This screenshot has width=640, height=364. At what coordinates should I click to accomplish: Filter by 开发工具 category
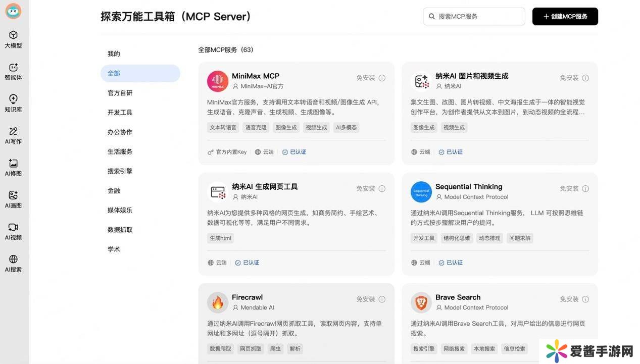point(120,113)
